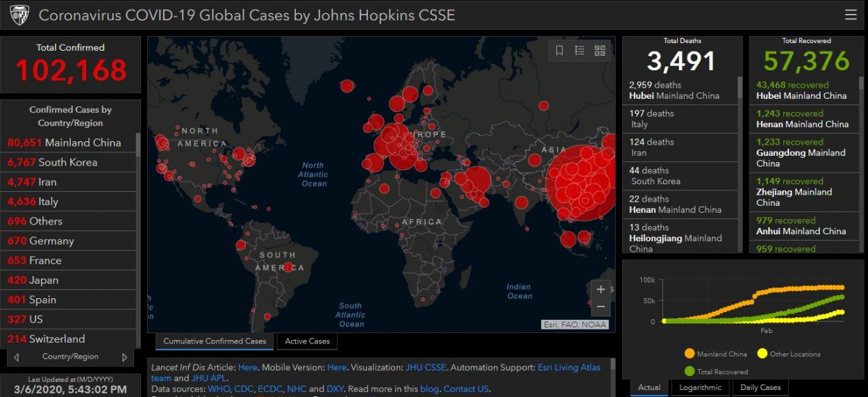868x397 pixels.
Task: Switch to Daily Cases chart tab
Action: pos(760,388)
